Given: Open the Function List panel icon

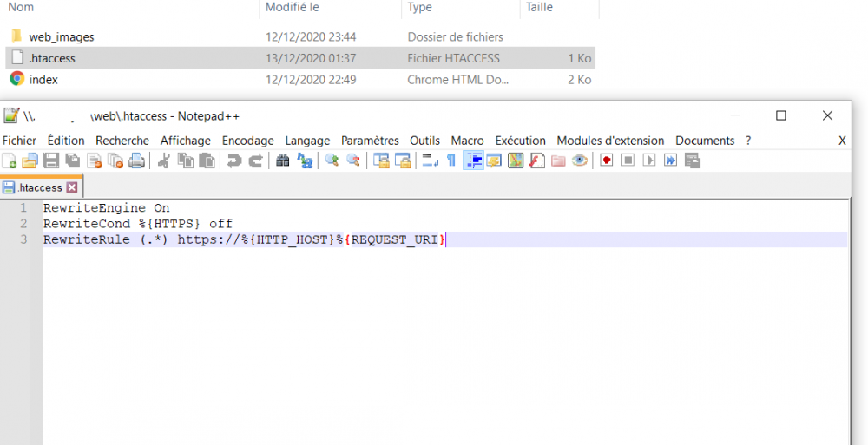Looking at the screenshot, I should (537, 161).
